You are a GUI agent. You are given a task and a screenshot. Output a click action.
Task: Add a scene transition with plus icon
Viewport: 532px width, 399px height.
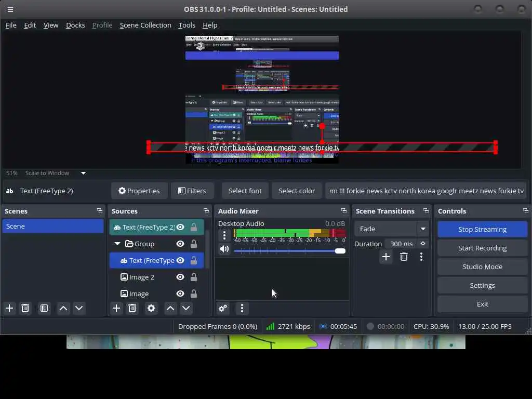click(x=386, y=257)
